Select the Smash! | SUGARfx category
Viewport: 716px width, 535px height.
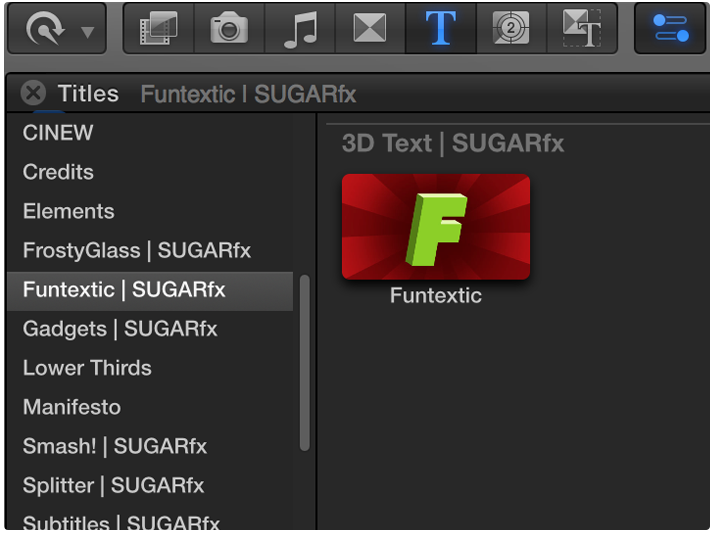click(150, 446)
